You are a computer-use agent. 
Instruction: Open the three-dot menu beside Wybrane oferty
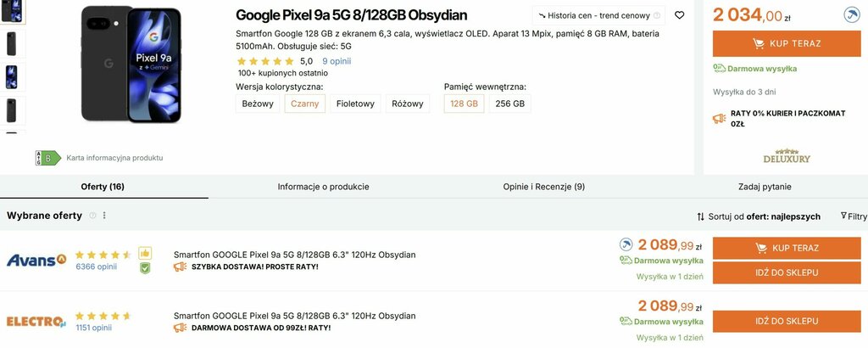point(104,216)
